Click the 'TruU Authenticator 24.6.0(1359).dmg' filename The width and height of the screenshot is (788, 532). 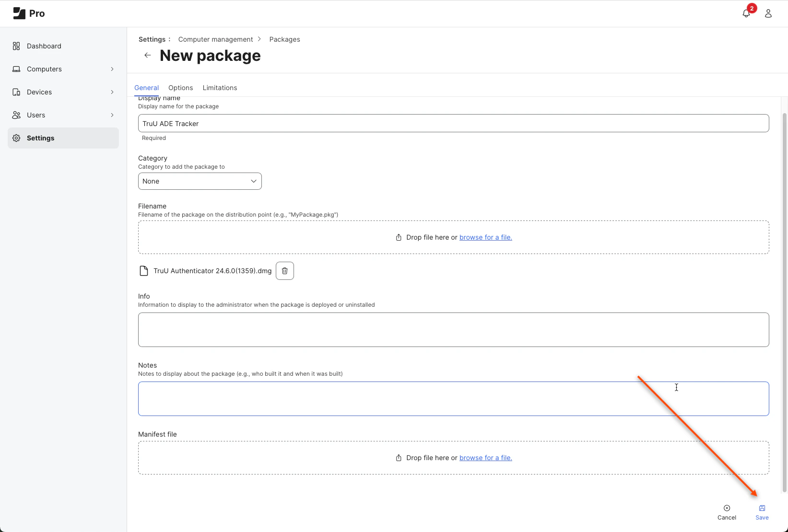pyautogui.click(x=212, y=271)
